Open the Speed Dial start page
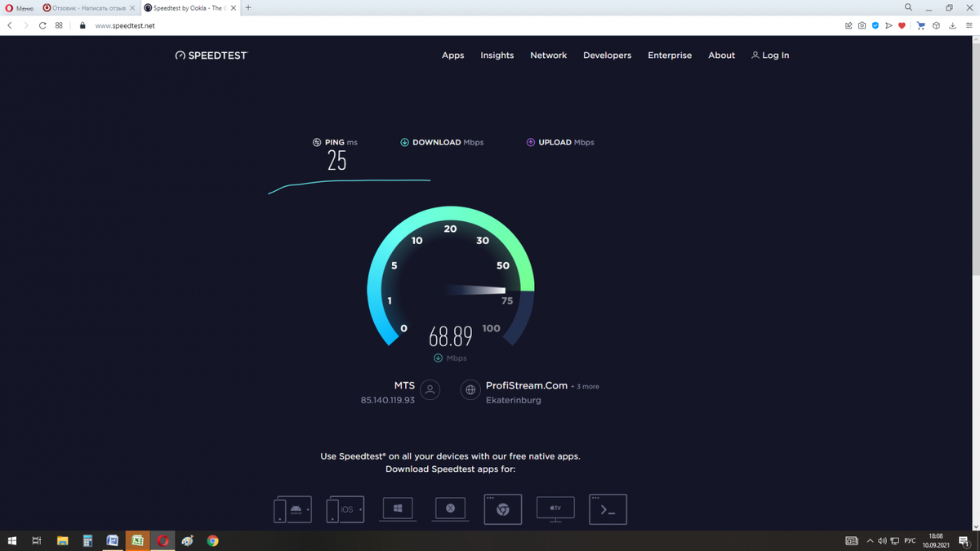This screenshot has height=551, width=980. [x=59, y=25]
